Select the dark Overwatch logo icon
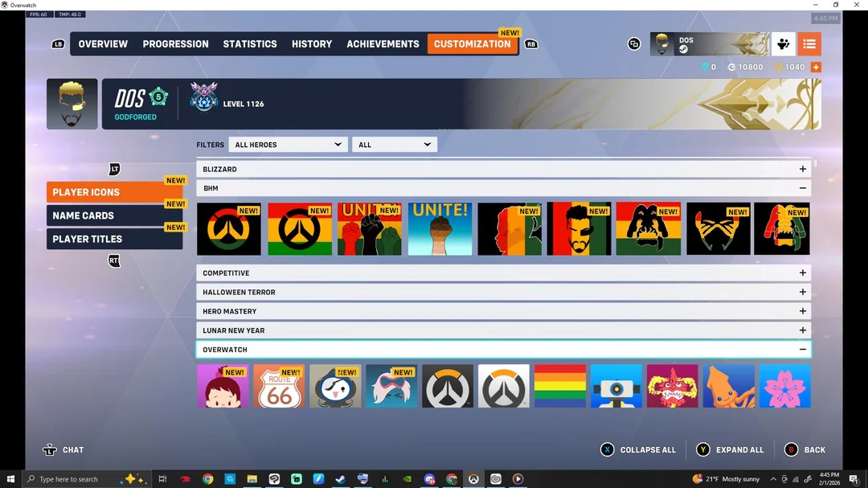Image resolution: width=868 pixels, height=488 pixels. tap(448, 386)
